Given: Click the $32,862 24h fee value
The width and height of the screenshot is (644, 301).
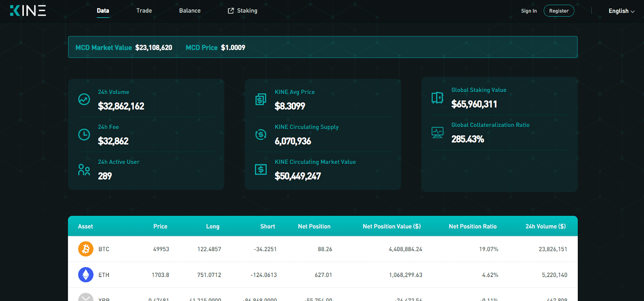Looking at the screenshot, I should click(x=113, y=141).
